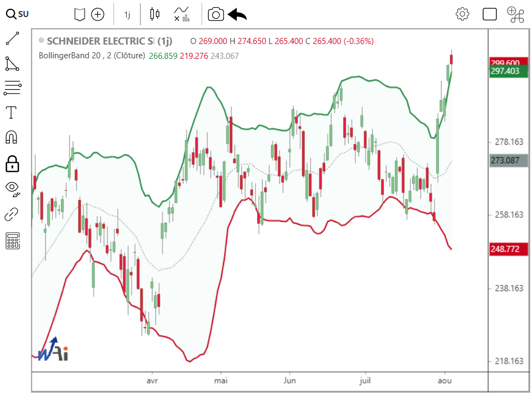Click the SCHNEIDER ELECTRIC SE (1j) title
This screenshot has height=395, width=532.
pos(109,41)
